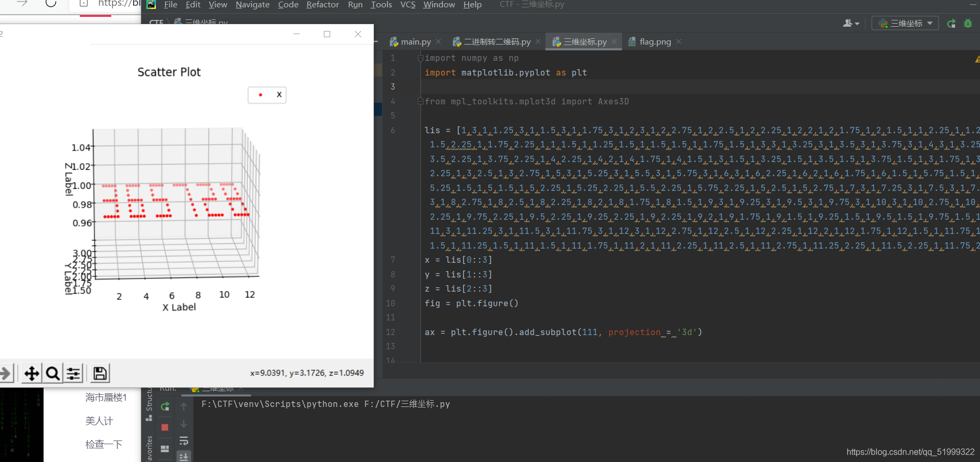
Task: Click CTF breadcrumb in navigation bar
Action: [156, 23]
